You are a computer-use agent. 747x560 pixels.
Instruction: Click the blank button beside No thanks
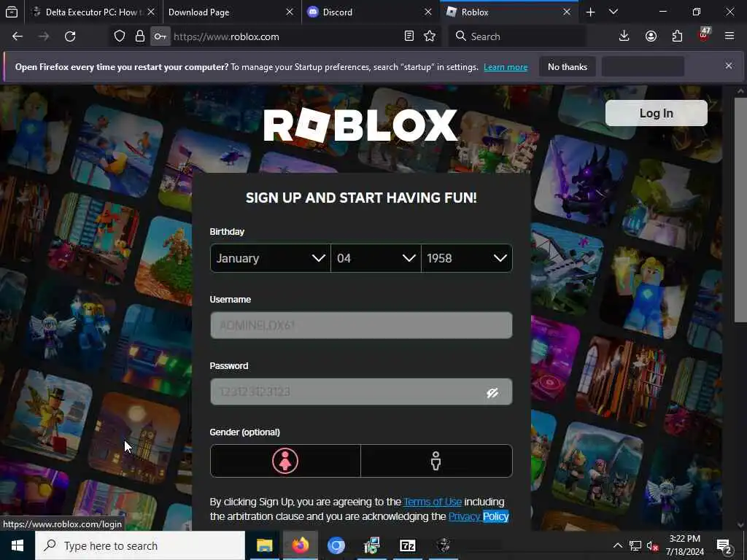[643, 66]
